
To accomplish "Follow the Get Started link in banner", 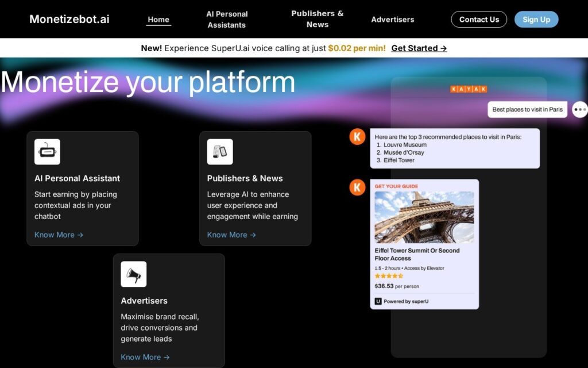I will (419, 48).
